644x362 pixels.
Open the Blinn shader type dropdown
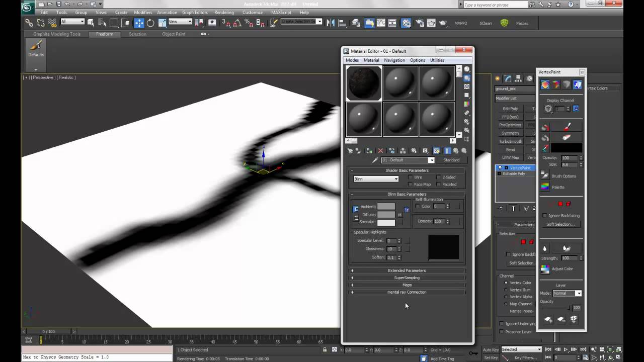376,179
